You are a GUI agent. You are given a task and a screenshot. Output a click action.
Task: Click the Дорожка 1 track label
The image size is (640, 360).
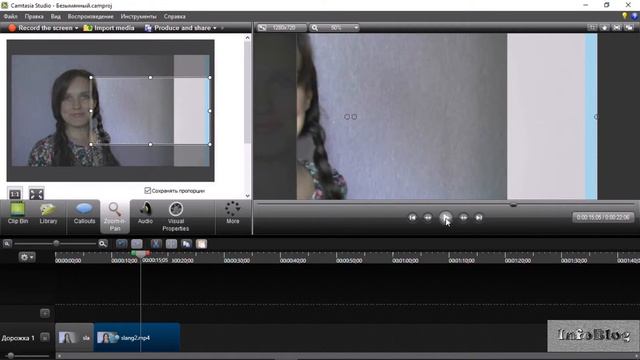pyautogui.click(x=18, y=338)
